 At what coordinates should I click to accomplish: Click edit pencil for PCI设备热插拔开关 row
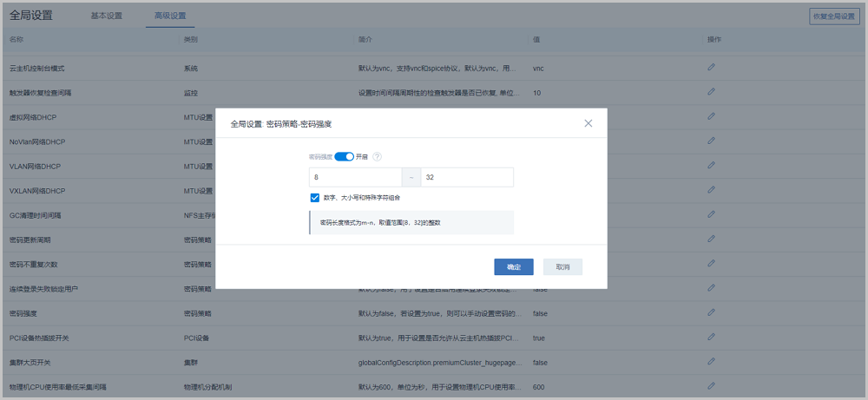(x=711, y=337)
